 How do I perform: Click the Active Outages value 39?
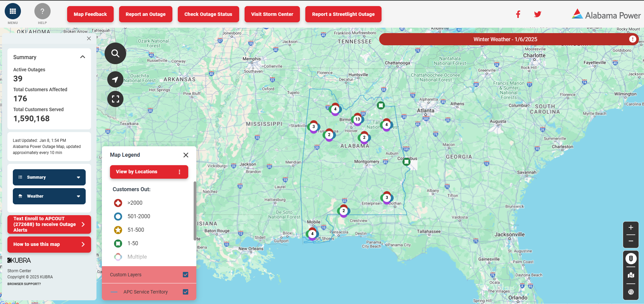[x=18, y=79]
